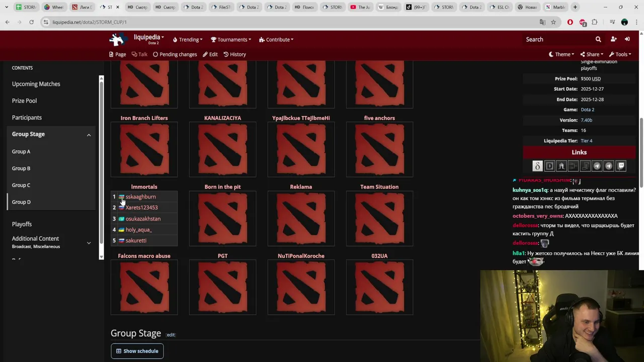The height and width of the screenshot is (362, 644).
Task: Expand the Tournaments menu
Action: 231,40
